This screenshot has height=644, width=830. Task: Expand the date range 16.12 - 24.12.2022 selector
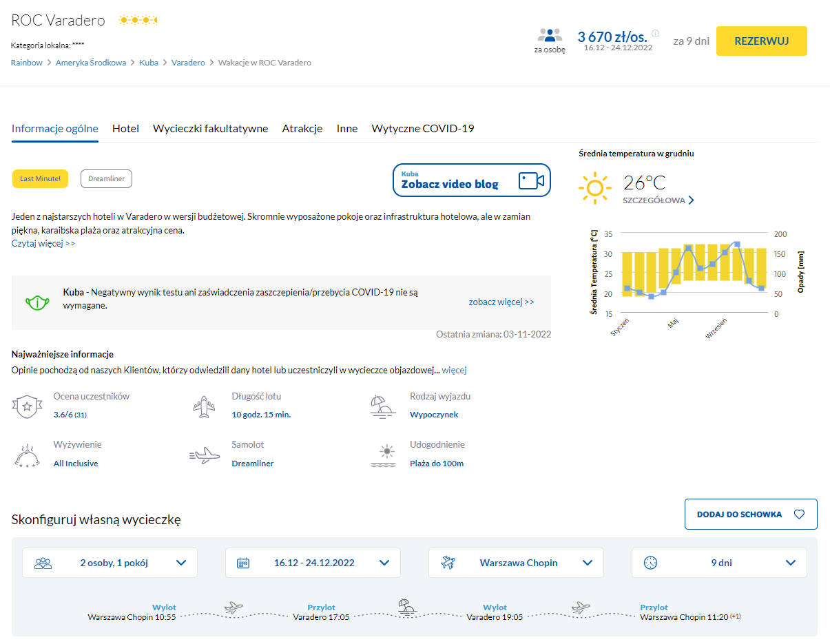(313, 563)
